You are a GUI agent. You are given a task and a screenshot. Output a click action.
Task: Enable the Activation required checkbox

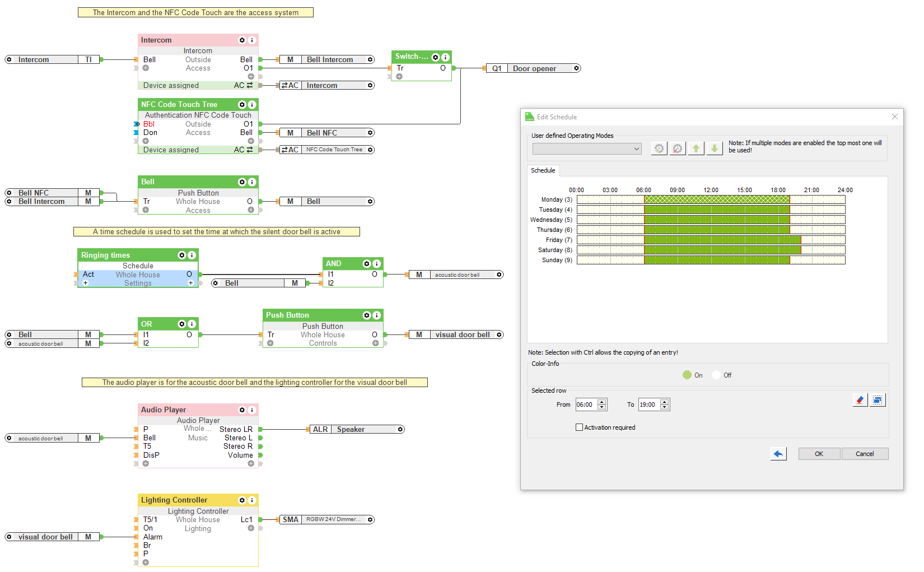tap(580, 427)
